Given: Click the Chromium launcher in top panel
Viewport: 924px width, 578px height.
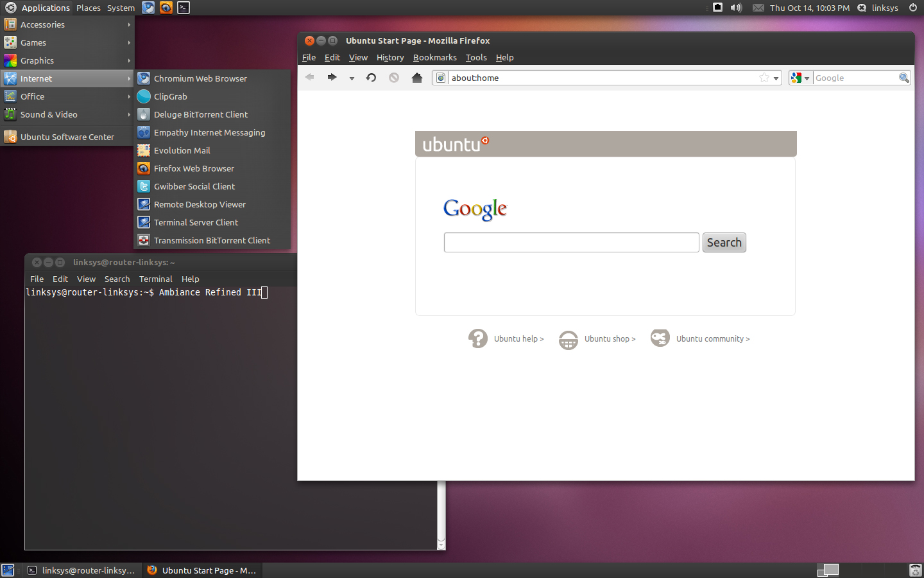Looking at the screenshot, I should (x=148, y=8).
